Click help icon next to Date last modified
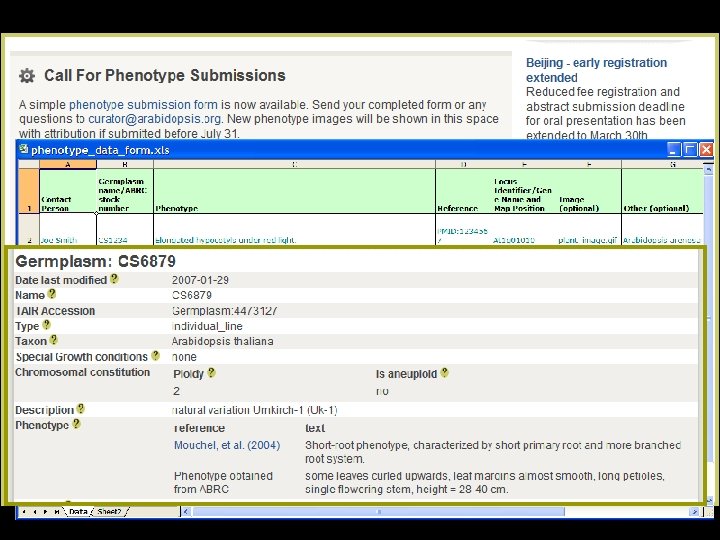The width and height of the screenshot is (720, 540). click(114, 279)
